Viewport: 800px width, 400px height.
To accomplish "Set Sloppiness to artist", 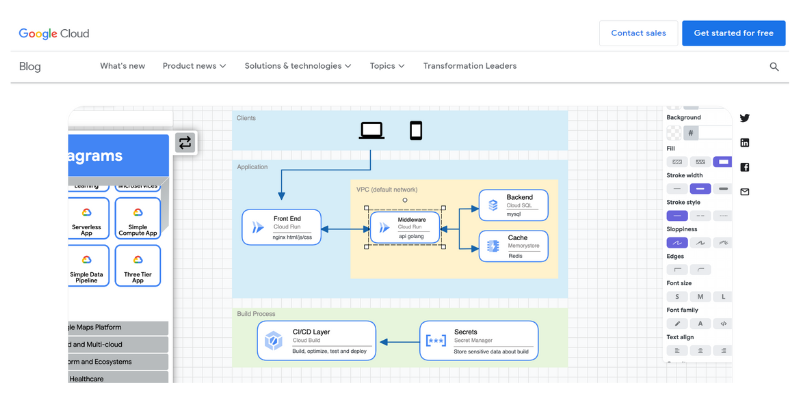I will pyautogui.click(x=700, y=243).
